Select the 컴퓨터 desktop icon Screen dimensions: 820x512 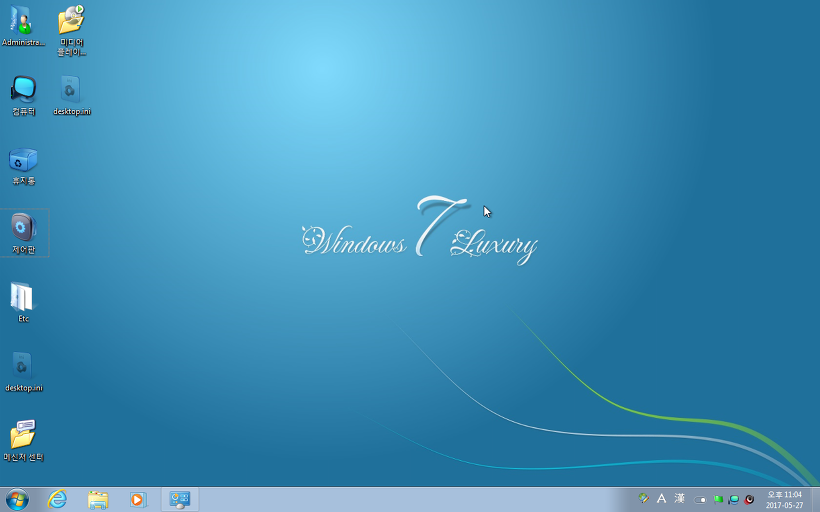click(24, 95)
